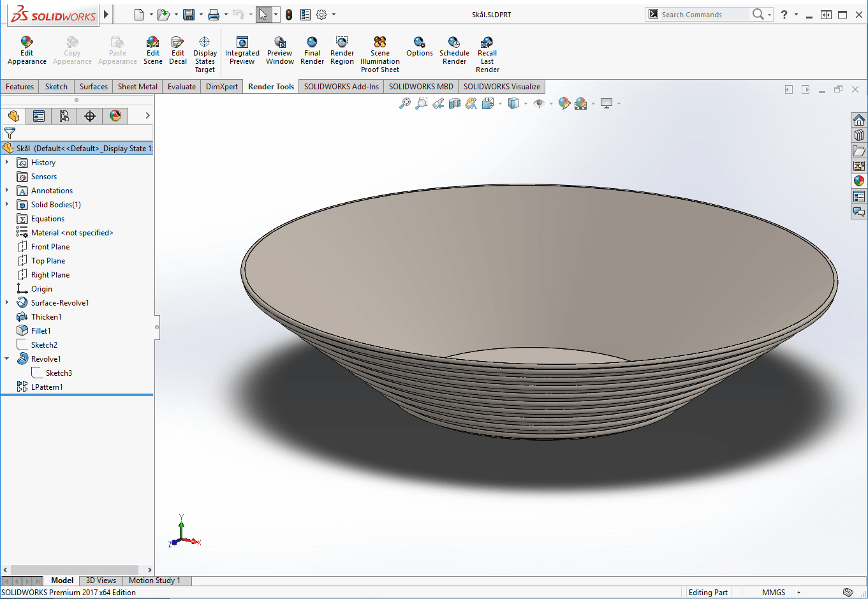Open the Edit Scene tool

(x=152, y=43)
